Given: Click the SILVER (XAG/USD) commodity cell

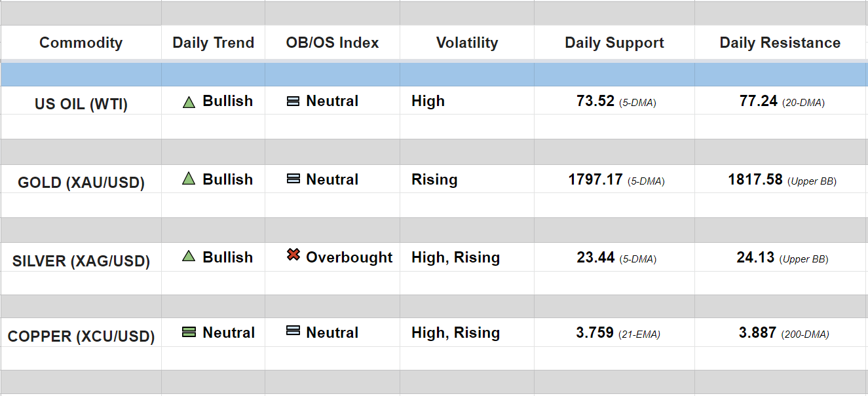Looking at the screenshot, I should click(x=81, y=261).
